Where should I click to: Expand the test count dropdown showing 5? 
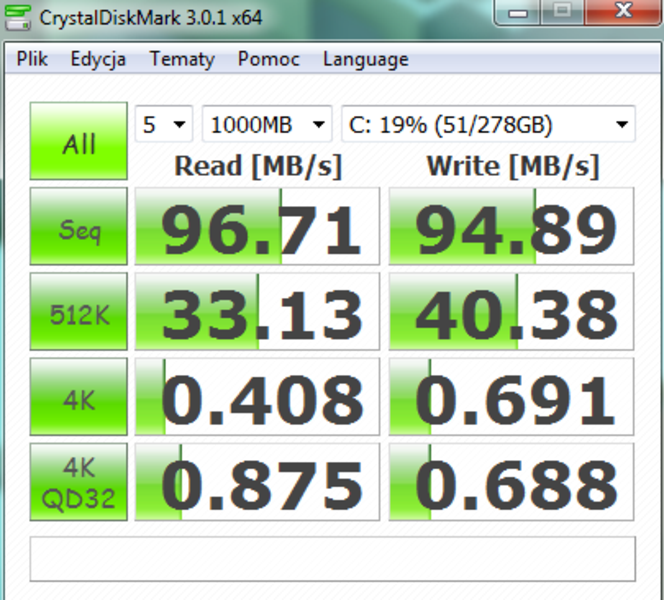[164, 124]
